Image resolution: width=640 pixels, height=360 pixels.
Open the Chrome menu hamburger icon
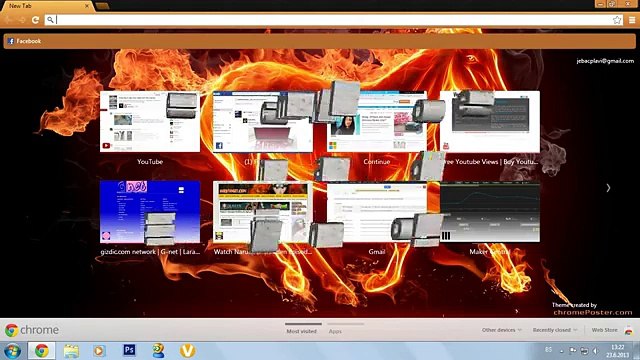tap(632, 20)
